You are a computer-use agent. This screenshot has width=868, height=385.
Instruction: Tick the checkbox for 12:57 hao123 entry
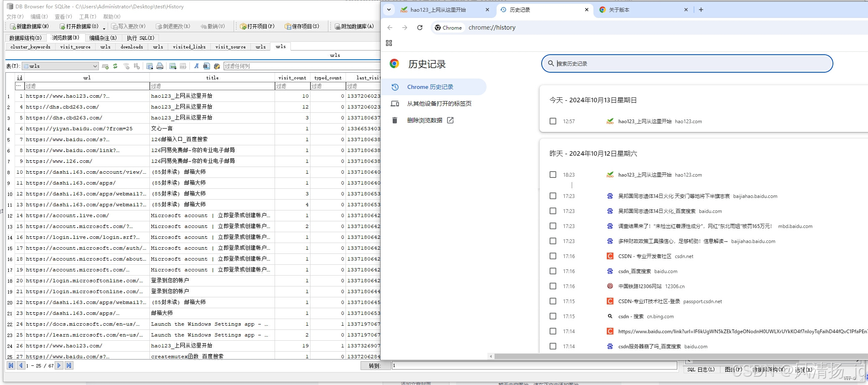pos(553,121)
